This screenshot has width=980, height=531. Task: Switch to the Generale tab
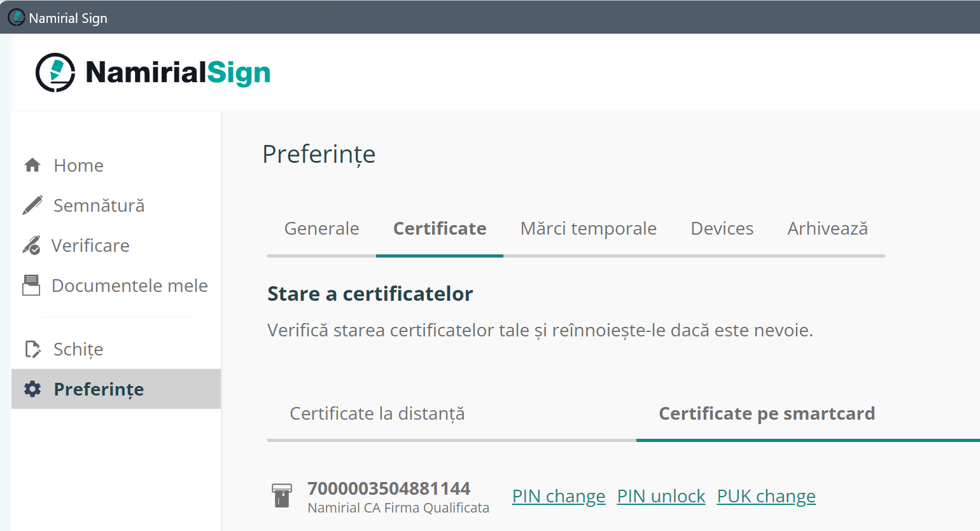(x=321, y=228)
